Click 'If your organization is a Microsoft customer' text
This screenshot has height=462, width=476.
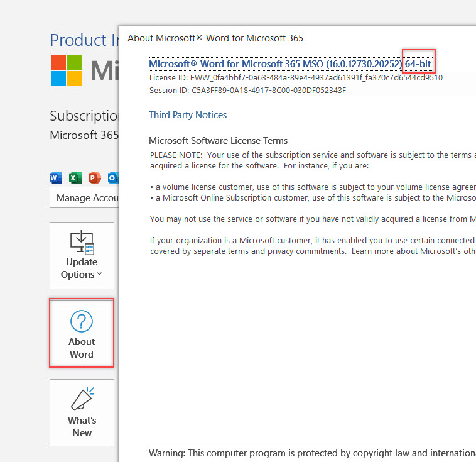tap(313, 246)
